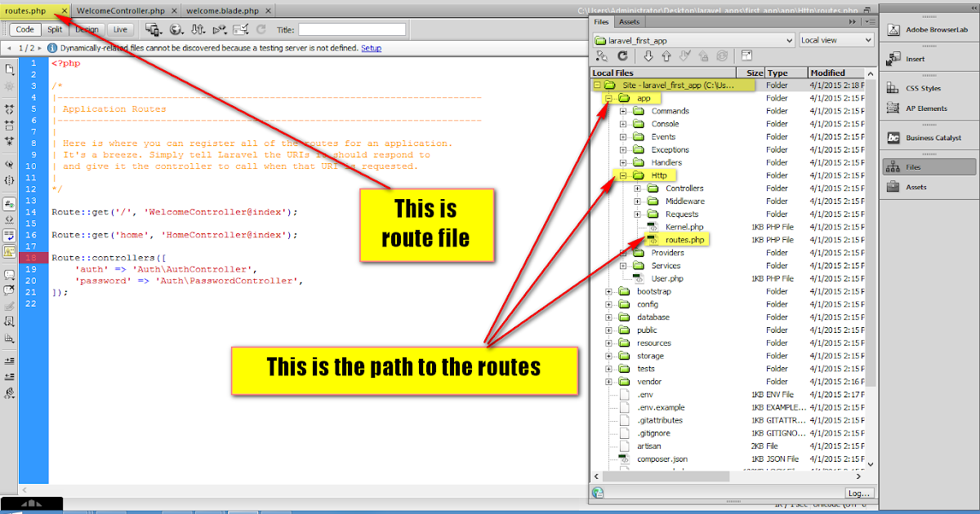Click the Select Parent Tag icon
980x514 pixels.
(x=10, y=163)
